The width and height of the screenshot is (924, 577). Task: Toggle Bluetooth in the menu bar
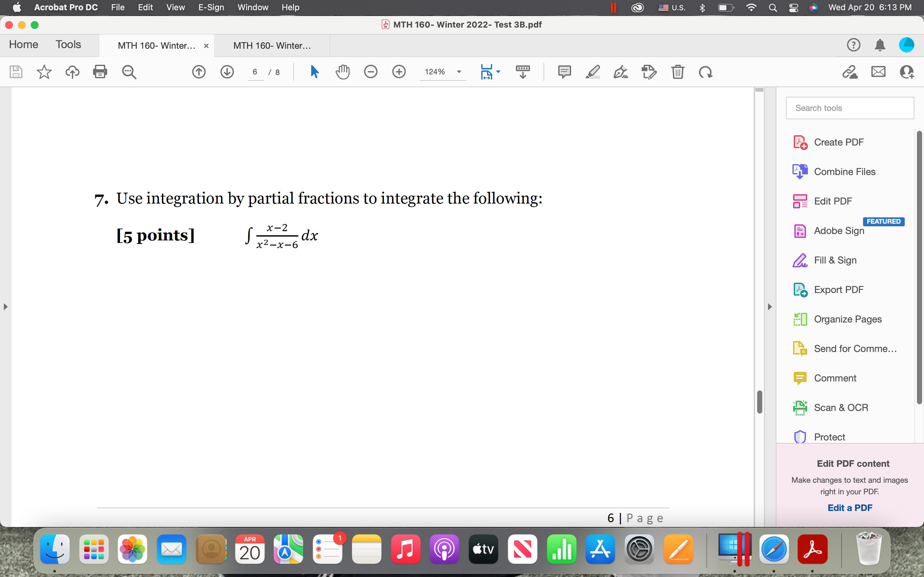point(702,7)
